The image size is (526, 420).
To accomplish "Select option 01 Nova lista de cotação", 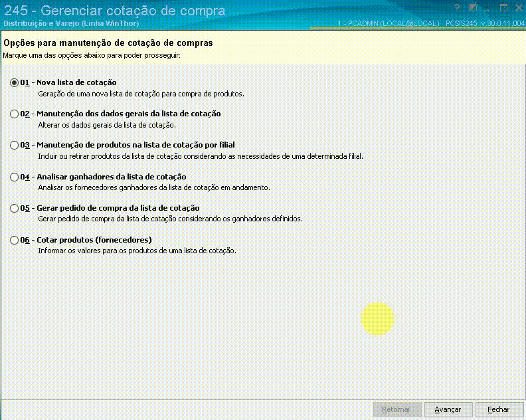I will 14,82.
